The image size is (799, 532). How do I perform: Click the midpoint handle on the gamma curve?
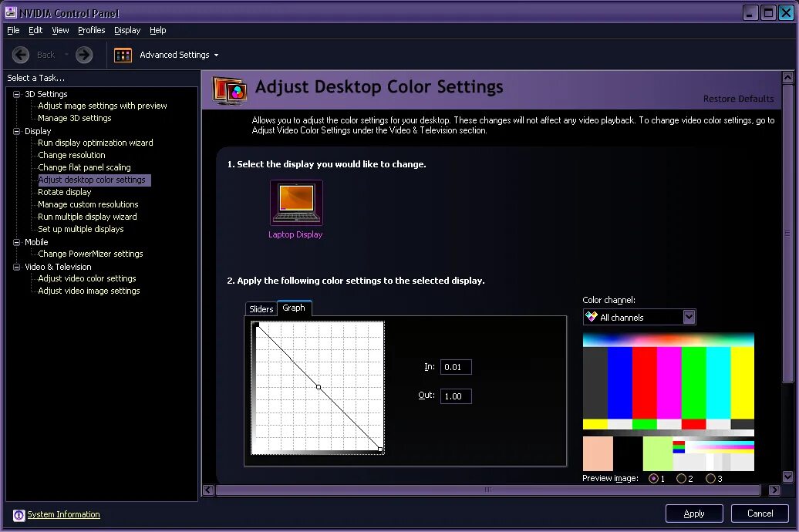click(319, 387)
